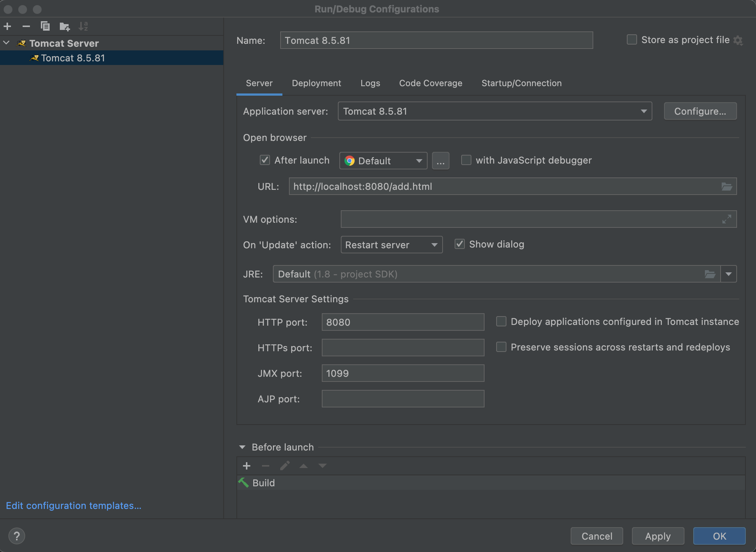756x552 pixels.
Task: Click the URL input field
Action: click(513, 187)
